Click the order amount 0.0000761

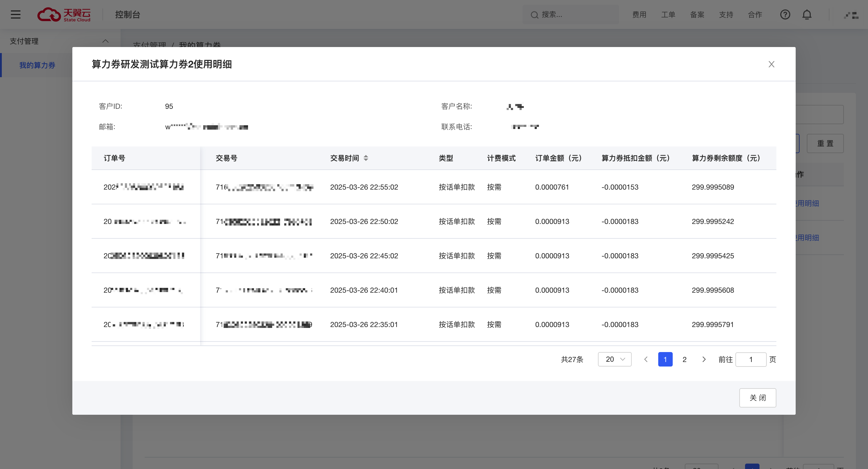tap(552, 187)
